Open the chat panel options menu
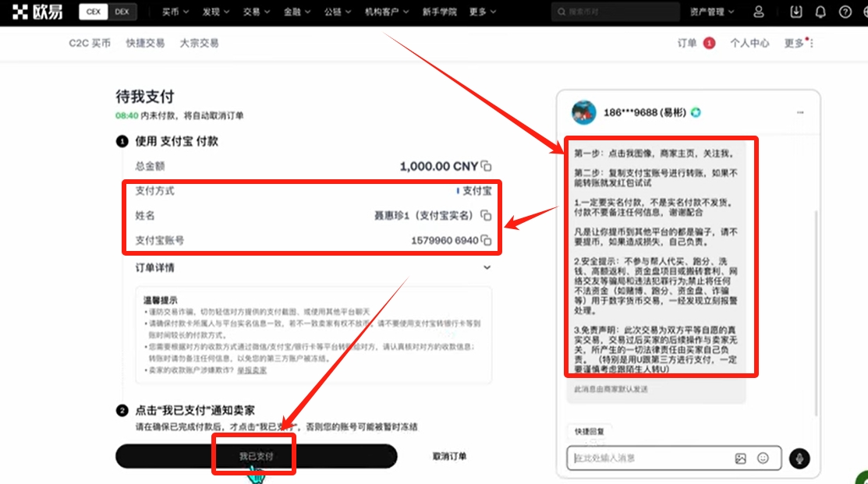The height and width of the screenshot is (484, 868). 800,112
